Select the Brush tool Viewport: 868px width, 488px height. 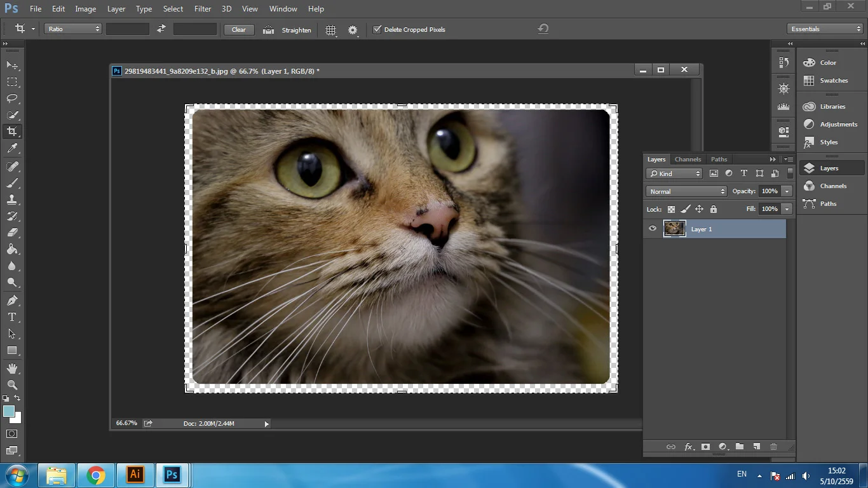click(x=12, y=183)
